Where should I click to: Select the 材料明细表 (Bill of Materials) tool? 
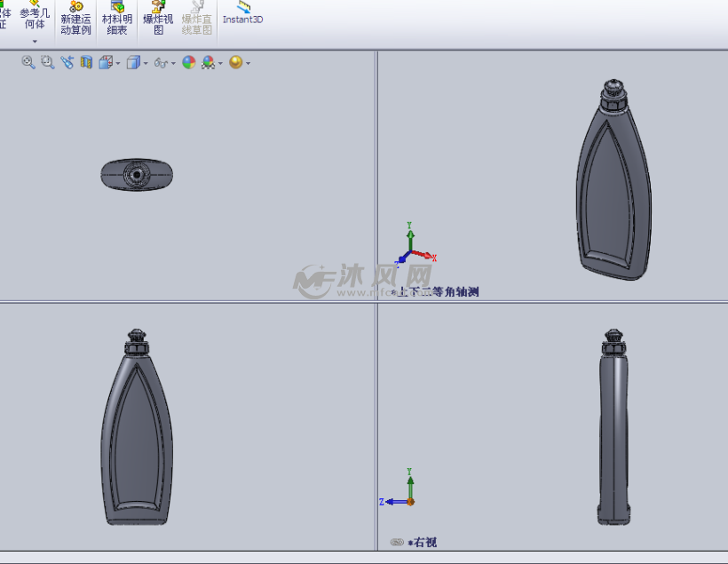tap(116, 20)
